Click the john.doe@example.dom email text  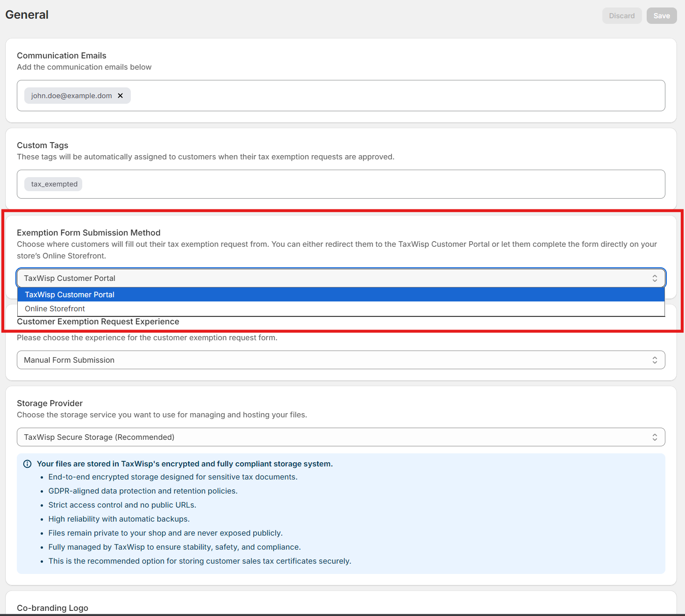point(71,96)
